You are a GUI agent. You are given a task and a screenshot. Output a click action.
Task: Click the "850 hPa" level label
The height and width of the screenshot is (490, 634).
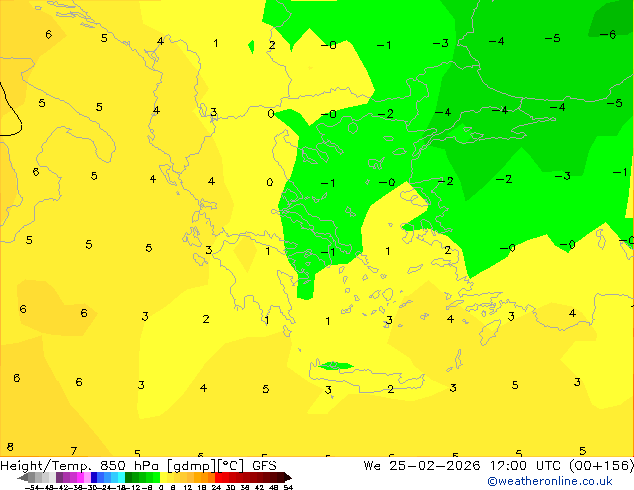(x=129, y=466)
